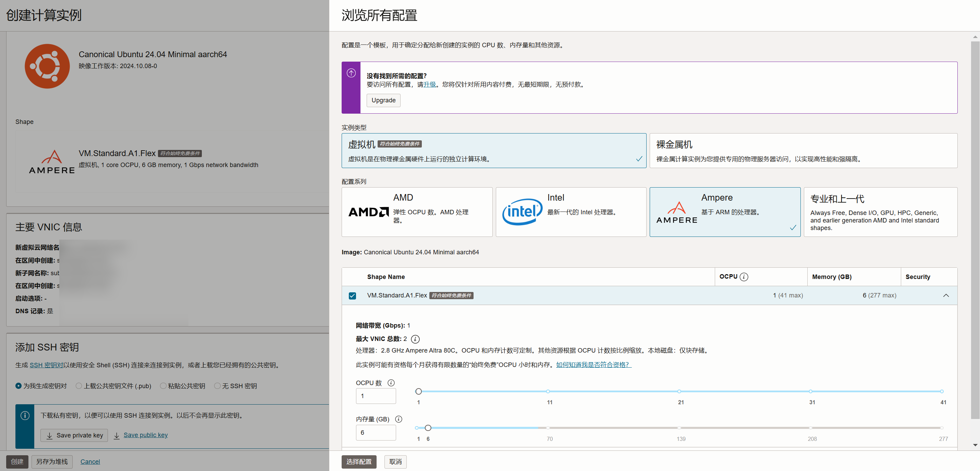Select 上载公共密钥文件 (.pub) radio option
The image size is (980, 471).
[x=79, y=385]
